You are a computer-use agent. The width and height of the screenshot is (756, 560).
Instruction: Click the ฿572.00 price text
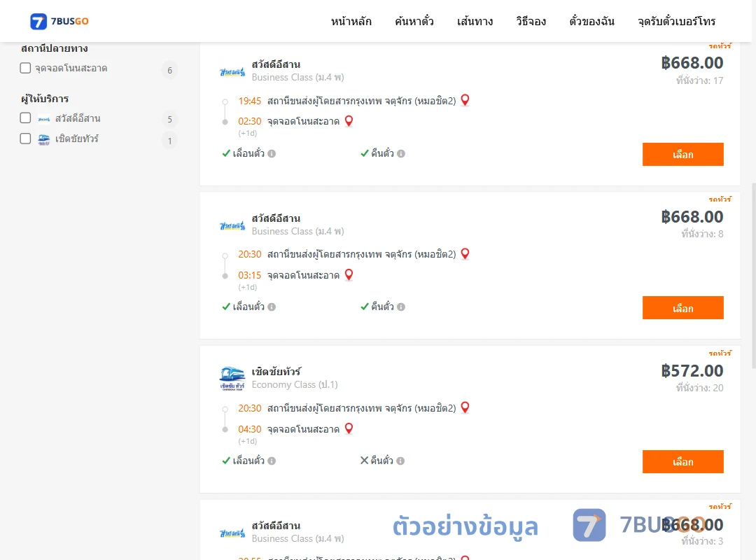point(692,371)
